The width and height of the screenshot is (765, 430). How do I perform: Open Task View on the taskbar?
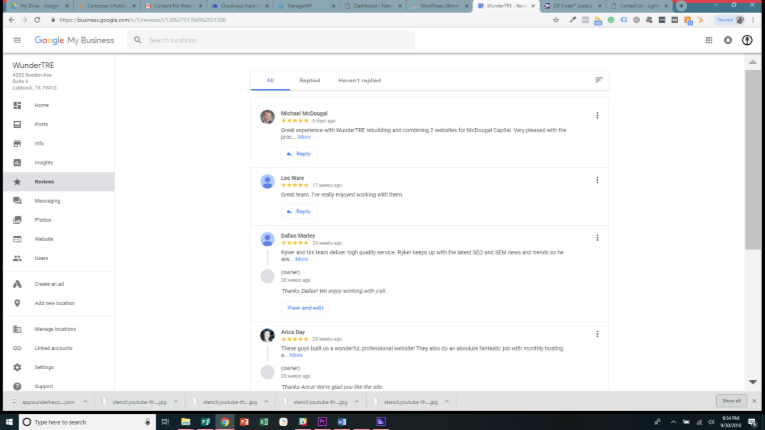(165, 422)
